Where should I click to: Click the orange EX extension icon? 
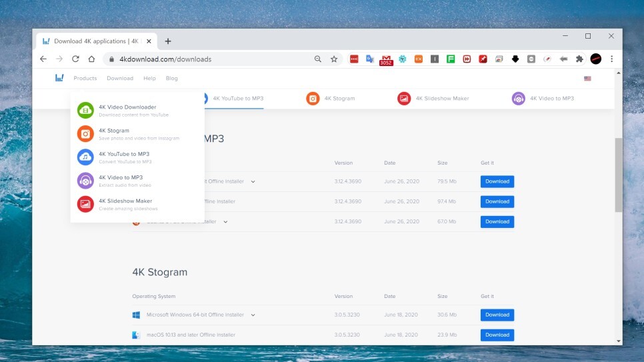[x=419, y=59]
